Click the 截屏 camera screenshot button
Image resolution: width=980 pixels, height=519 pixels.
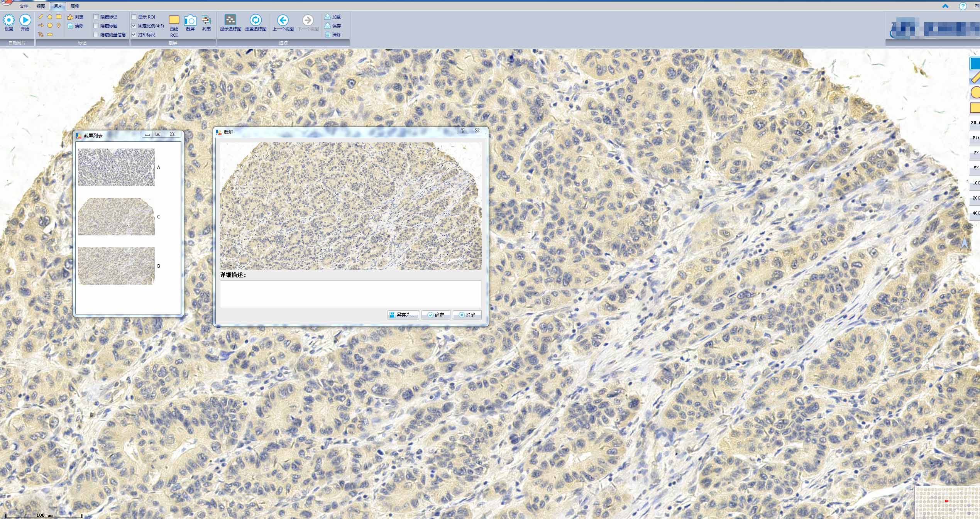tap(190, 23)
